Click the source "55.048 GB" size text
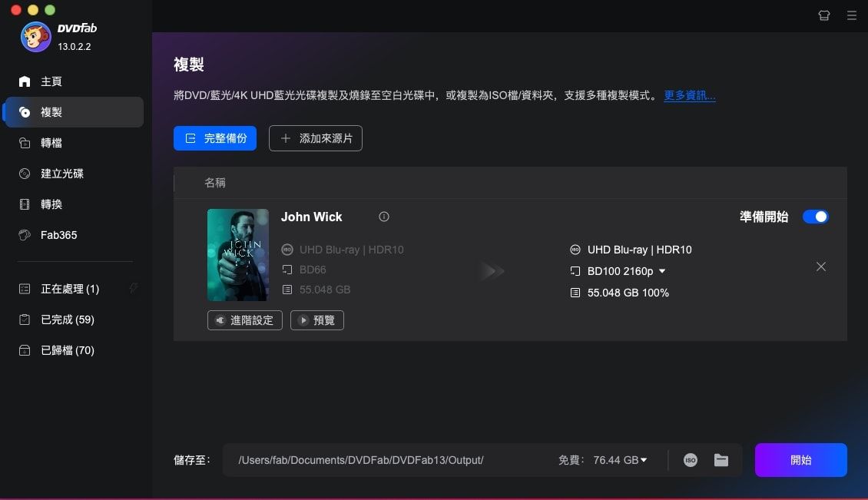This screenshot has height=500, width=868. pos(325,290)
